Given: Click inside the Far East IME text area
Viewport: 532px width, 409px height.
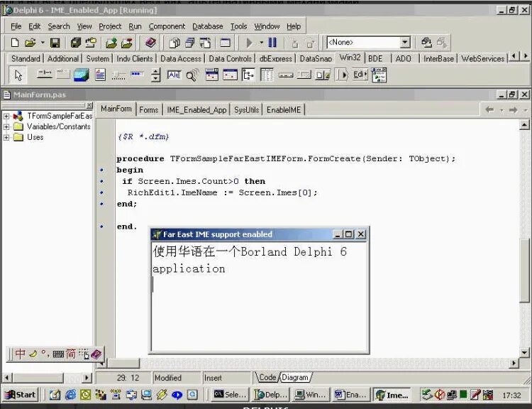Looking at the screenshot, I should [259, 296].
